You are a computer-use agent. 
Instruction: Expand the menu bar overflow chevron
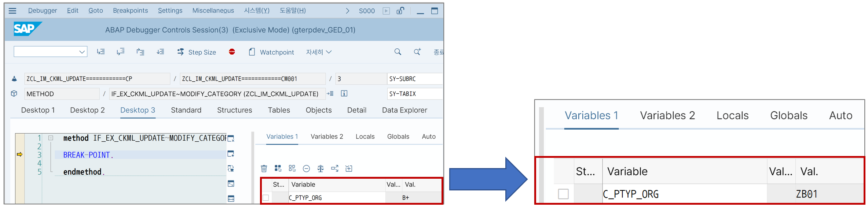pyautogui.click(x=347, y=11)
